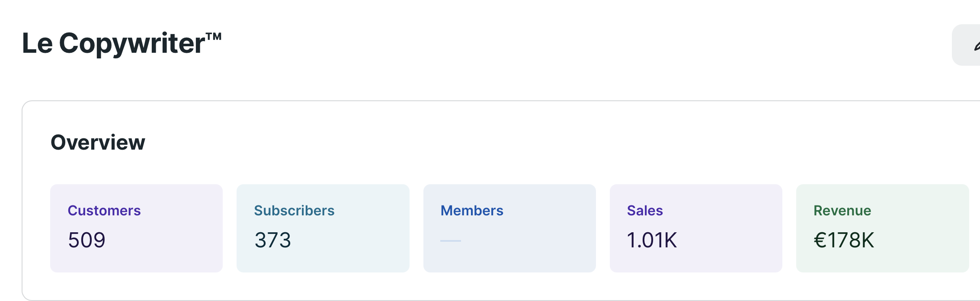980x301 pixels.
Task: Click the Le Copywriter™ page title
Action: click(113, 43)
